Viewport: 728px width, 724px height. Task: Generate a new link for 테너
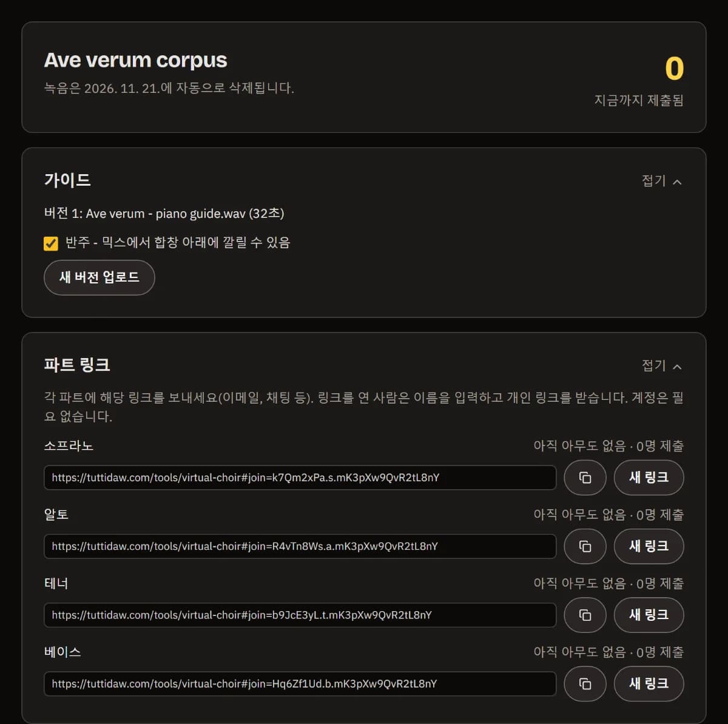pyautogui.click(x=649, y=615)
